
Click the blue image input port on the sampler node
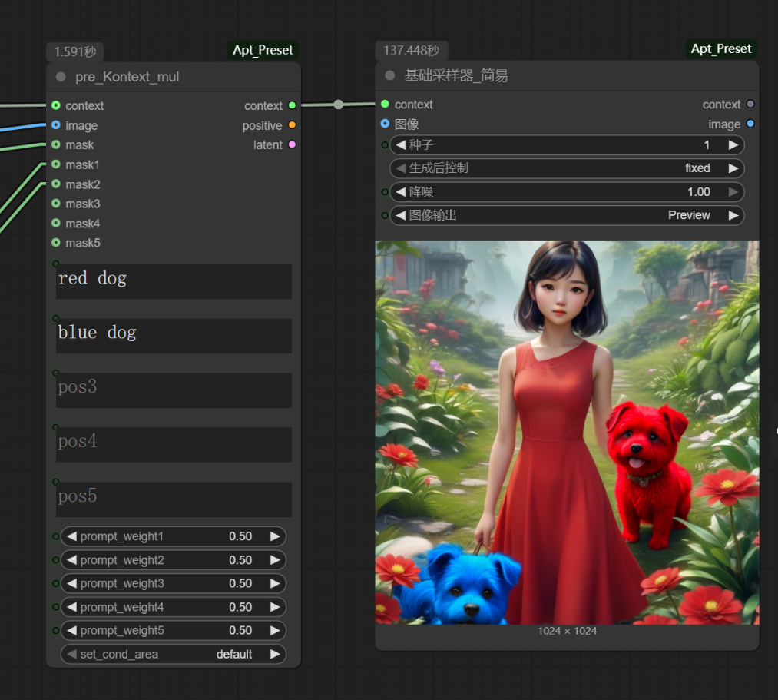click(x=384, y=124)
